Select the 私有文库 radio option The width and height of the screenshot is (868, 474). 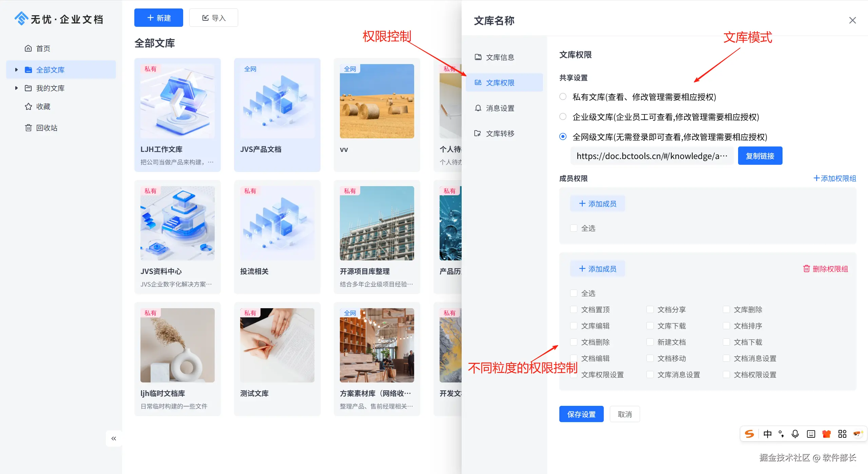click(563, 97)
